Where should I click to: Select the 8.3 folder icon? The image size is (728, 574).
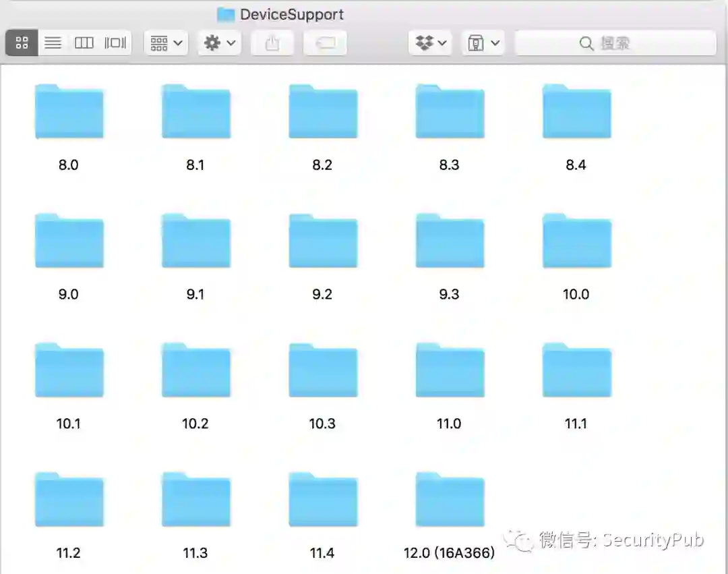tap(450, 111)
